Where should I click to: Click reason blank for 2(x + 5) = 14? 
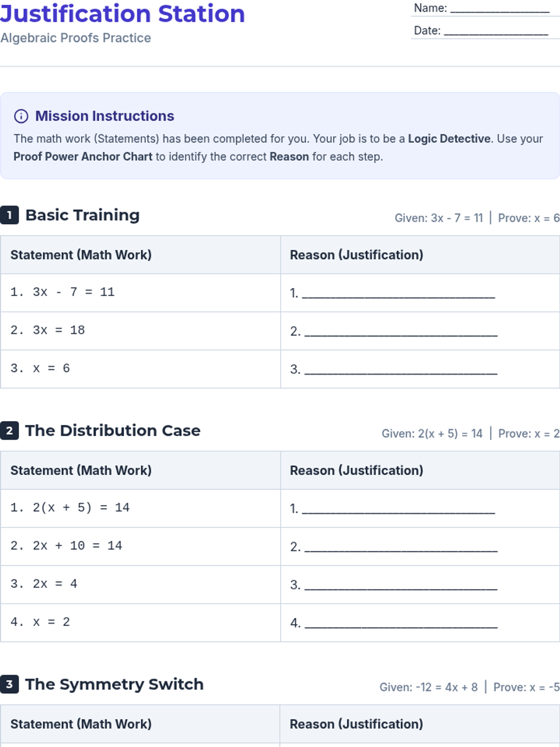point(398,509)
